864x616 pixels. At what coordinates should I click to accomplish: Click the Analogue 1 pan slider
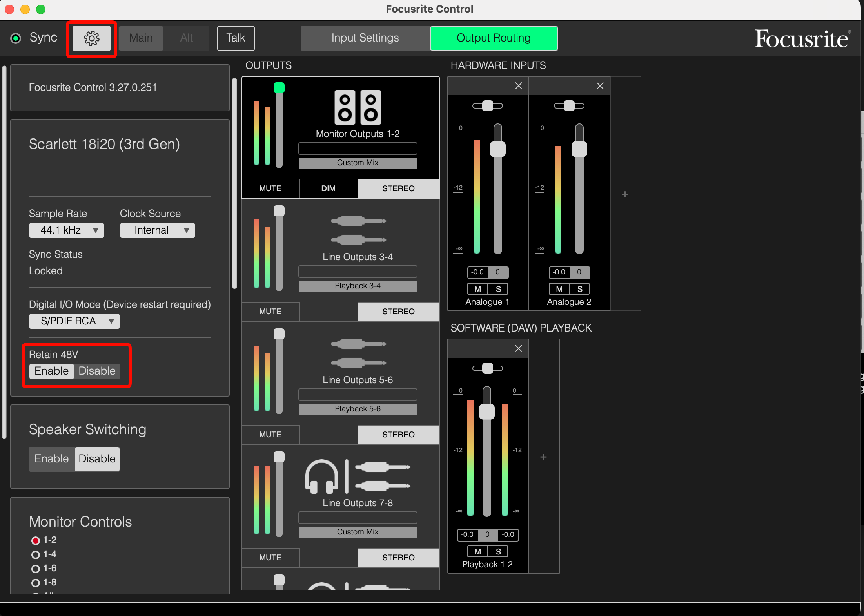tap(488, 106)
